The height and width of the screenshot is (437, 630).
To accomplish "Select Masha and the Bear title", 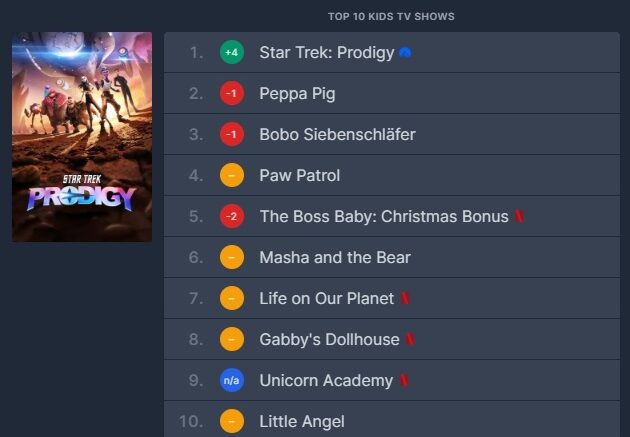I will tap(335, 257).
